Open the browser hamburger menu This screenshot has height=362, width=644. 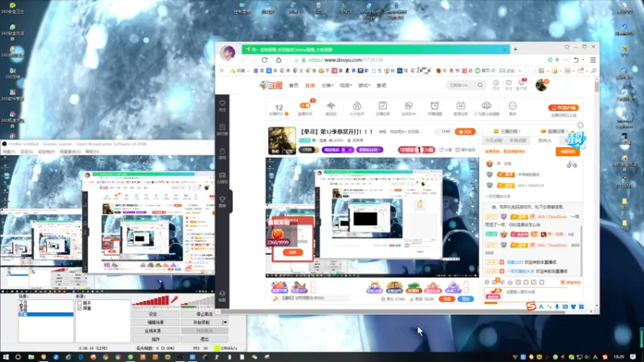(x=592, y=60)
